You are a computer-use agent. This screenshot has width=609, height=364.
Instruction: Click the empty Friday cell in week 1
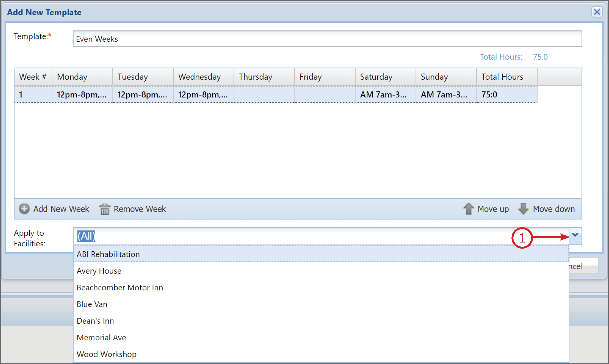click(x=325, y=94)
